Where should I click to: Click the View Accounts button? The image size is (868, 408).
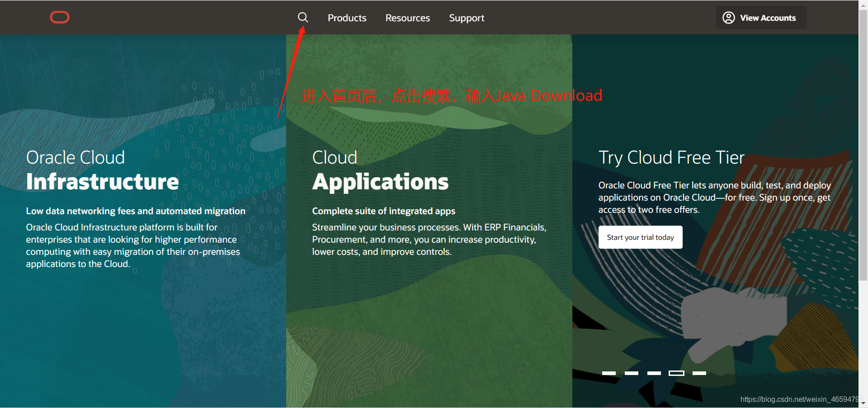(x=761, y=18)
